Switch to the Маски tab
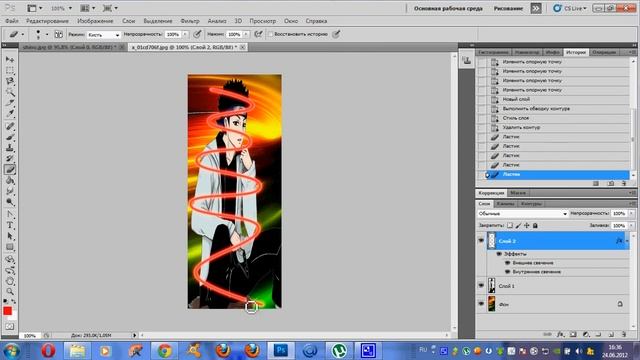Screen dimensions: 640x360 [x=518, y=193]
